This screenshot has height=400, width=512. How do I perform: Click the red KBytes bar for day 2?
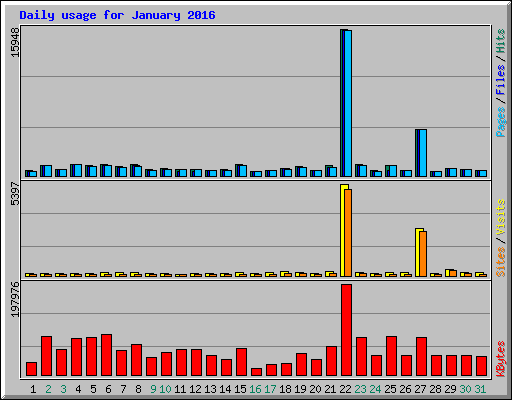pyautogui.click(x=46, y=356)
